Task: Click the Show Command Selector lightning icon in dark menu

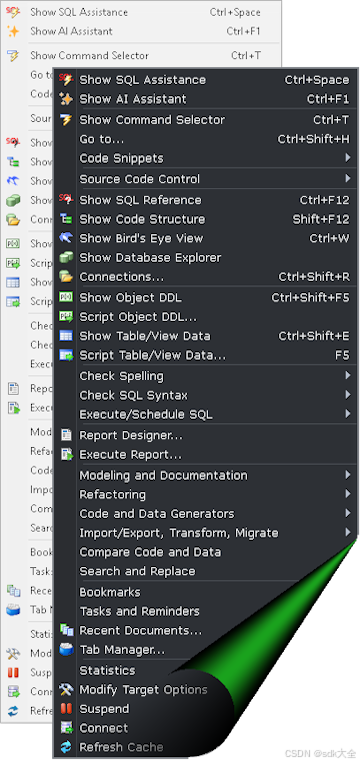Action: click(x=66, y=120)
